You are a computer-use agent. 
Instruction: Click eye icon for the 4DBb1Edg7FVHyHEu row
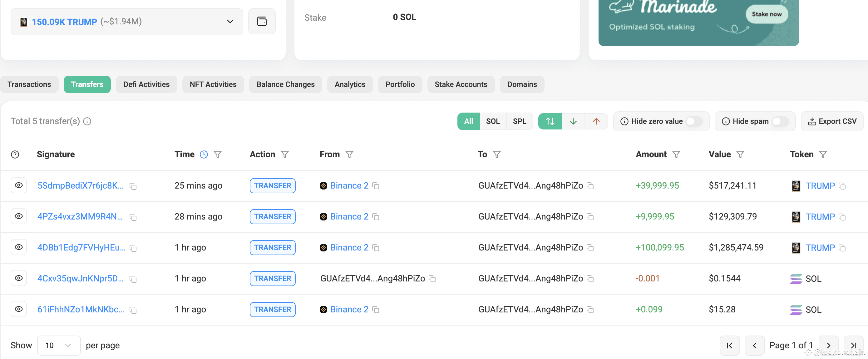click(19, 247)
